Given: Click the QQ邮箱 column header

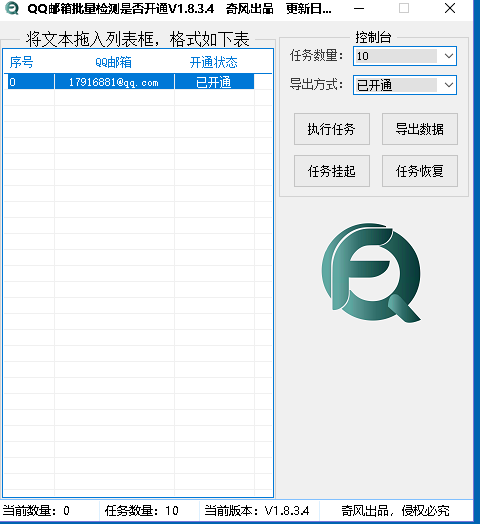Looking at the screenshot, I should (x=114, y=62).
